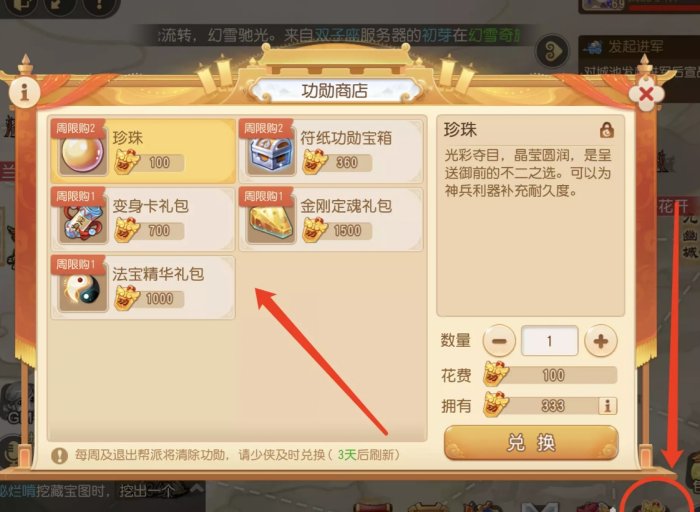
Task: Click the 兑换 exchange button
Action: pyautogui.click(x=531, y=442)
